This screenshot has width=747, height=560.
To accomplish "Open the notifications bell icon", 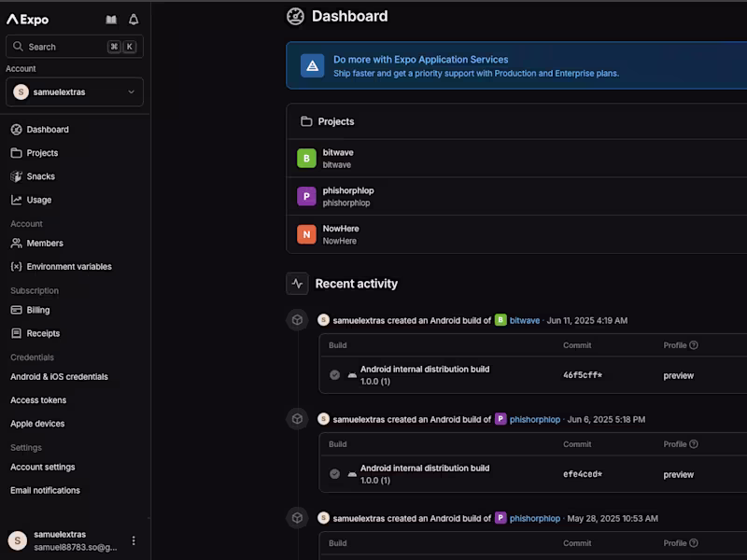I will (x=134, y=20).
